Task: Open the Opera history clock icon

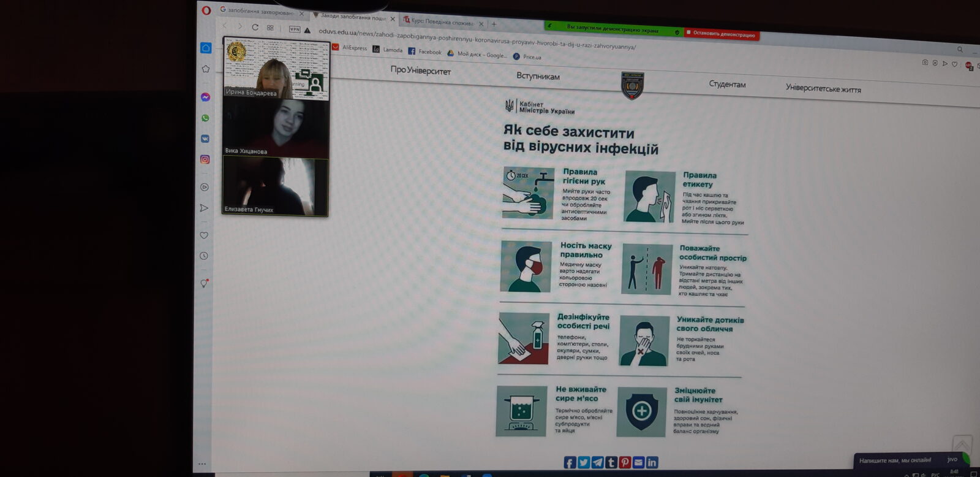Action: pyautogui.click(x=204, y=256)
